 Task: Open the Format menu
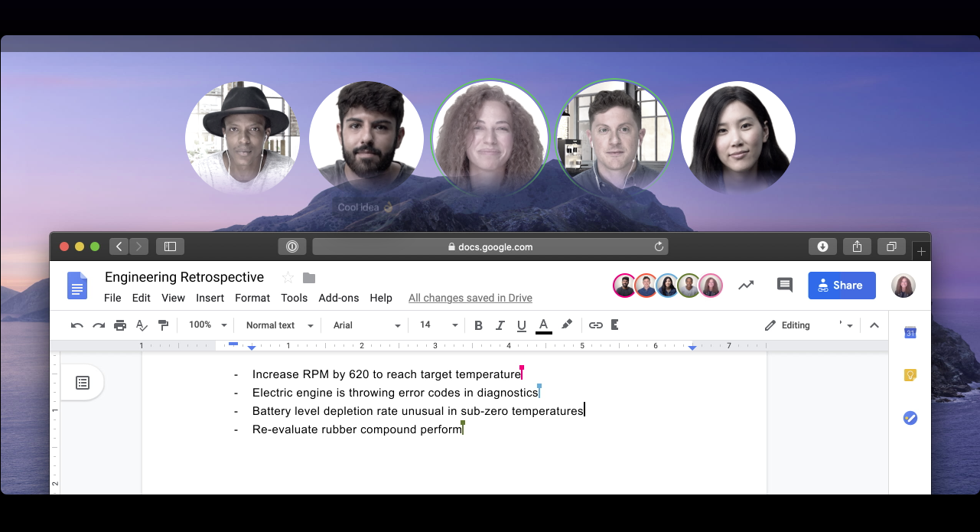click(252, 298)
